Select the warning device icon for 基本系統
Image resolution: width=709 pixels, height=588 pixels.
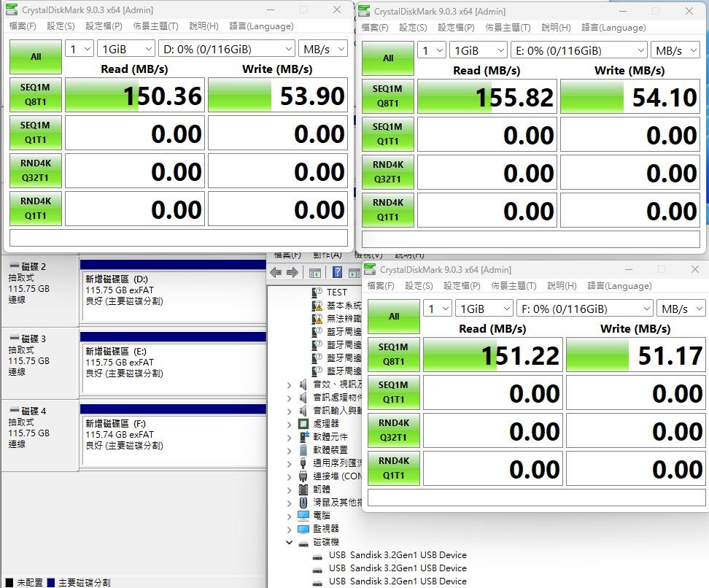[317, 305]
